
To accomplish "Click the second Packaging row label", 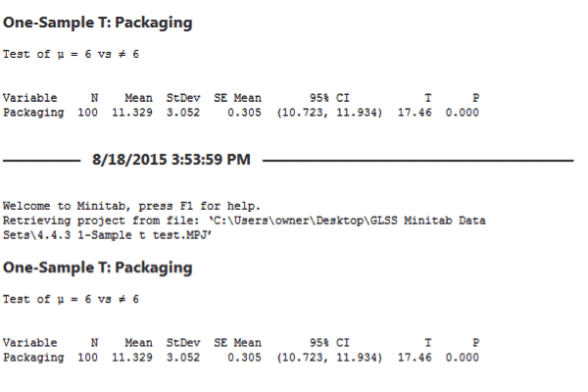I will click(33, 358).
